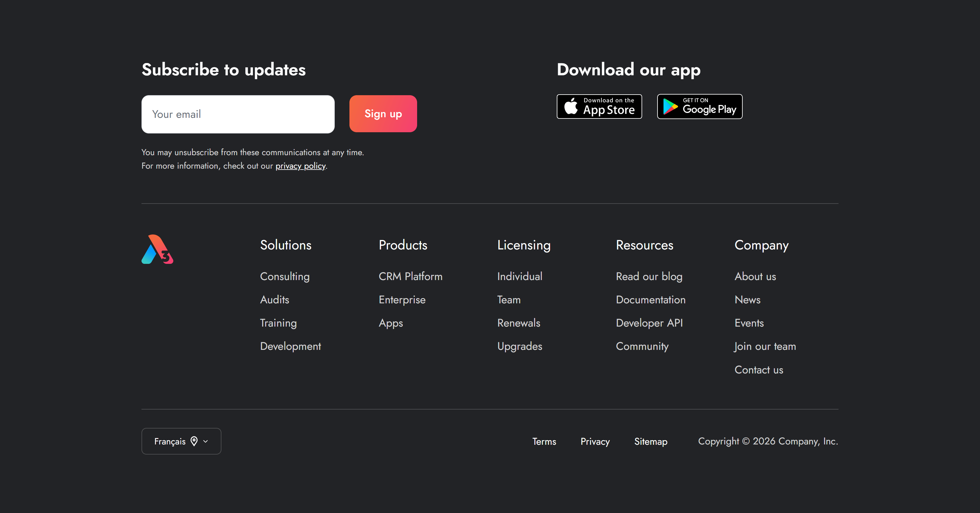
Task: Focus the Your email input field
Action: (x=238, y=114)
